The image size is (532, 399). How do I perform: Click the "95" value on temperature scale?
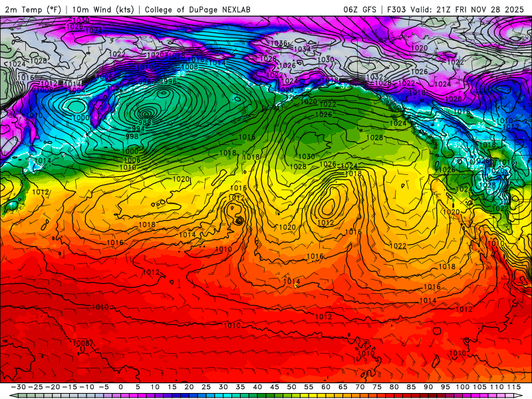click(x=445, y=387)
